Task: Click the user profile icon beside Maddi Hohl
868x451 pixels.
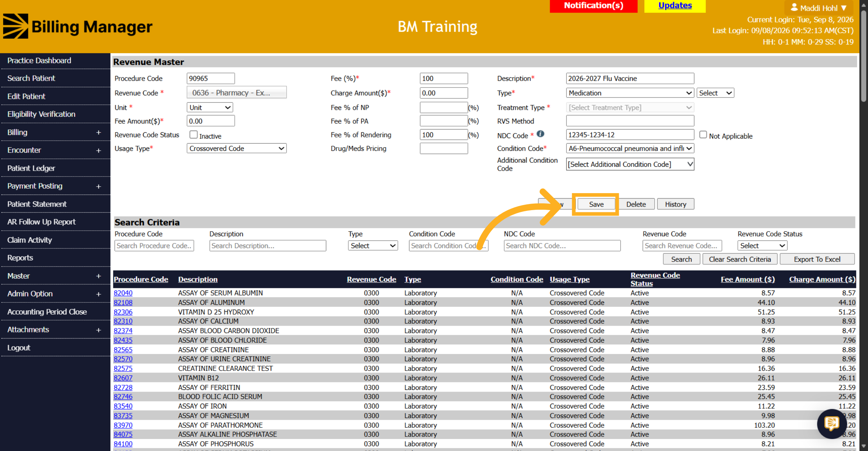Action: point(794,7)
